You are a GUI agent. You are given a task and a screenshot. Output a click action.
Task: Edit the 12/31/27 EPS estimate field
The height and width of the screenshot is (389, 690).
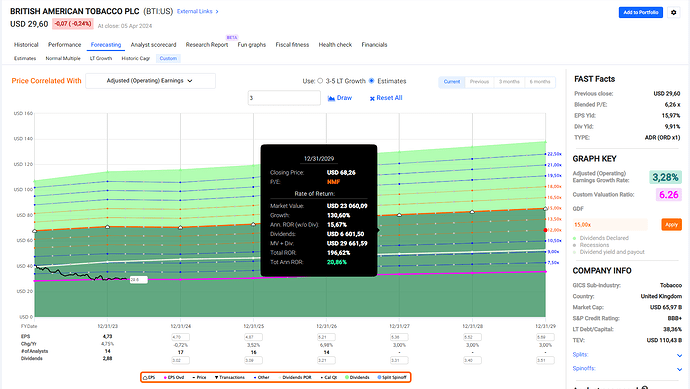coord(400,337)
